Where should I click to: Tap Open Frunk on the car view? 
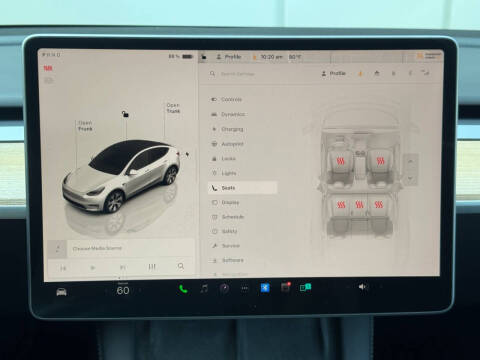85,126
